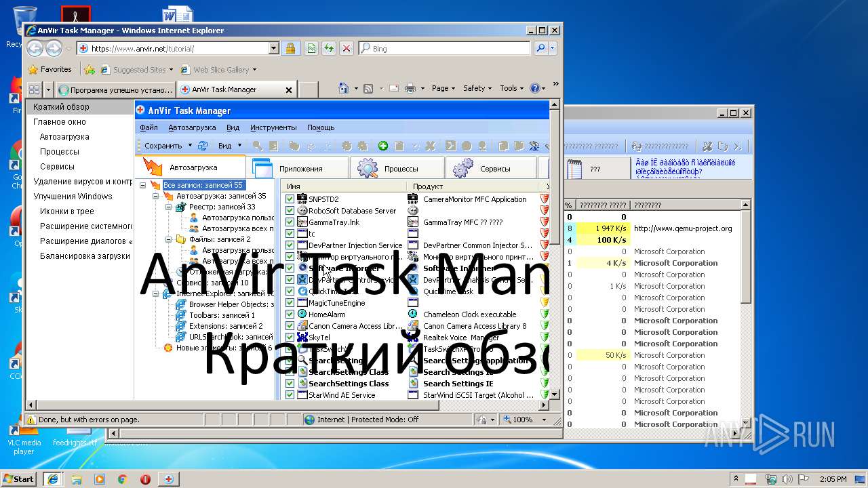The width and height of the screenshot is (868, 488).
Task: Click the blue Help question mark icon
Action: click(x=534, y=88)
